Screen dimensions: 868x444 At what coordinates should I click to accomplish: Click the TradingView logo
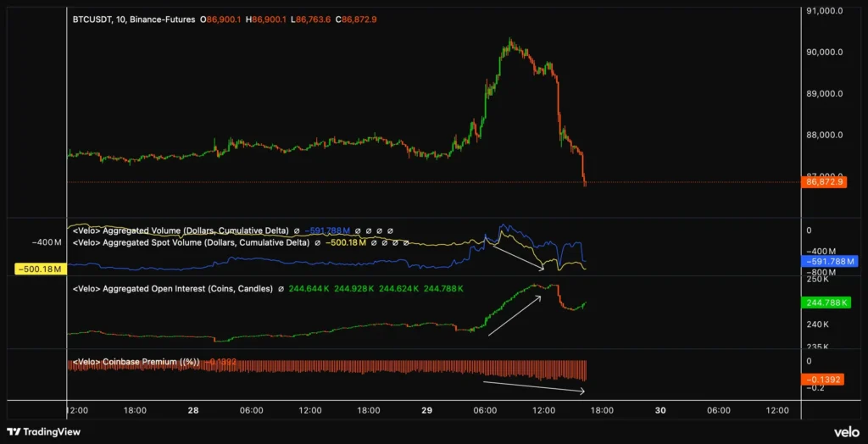coord(42,431)
